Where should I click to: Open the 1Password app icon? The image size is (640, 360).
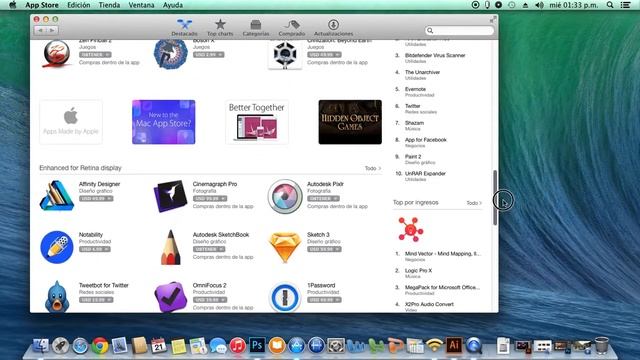point(284,297)
